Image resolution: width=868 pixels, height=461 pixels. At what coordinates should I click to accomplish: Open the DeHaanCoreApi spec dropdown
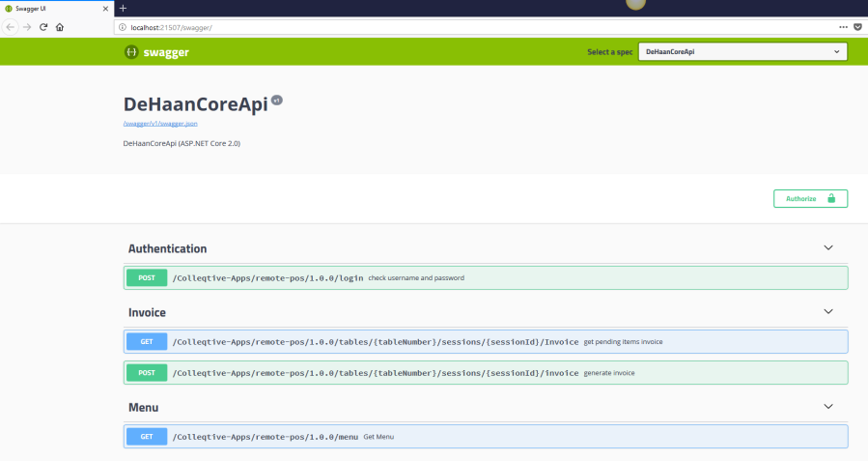coord(742,52)
